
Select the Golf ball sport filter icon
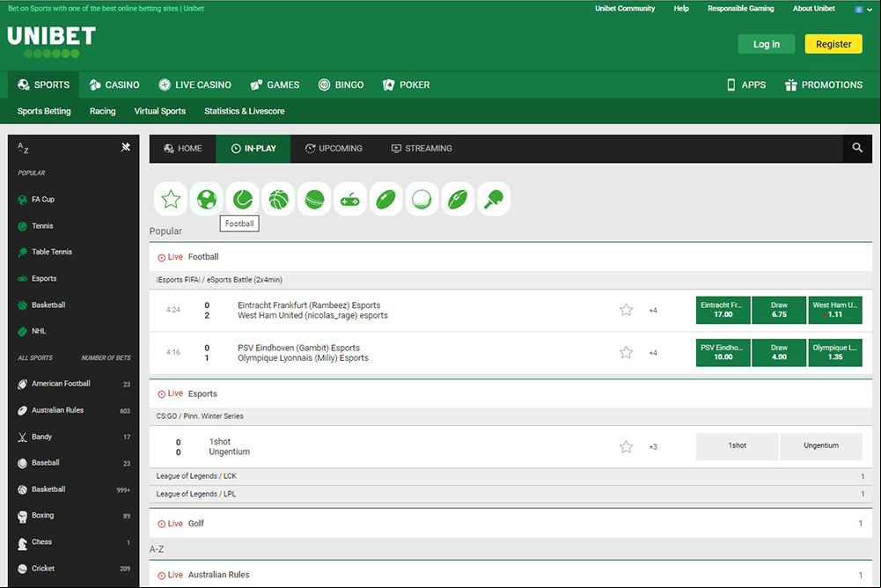[x=422, y=199]
